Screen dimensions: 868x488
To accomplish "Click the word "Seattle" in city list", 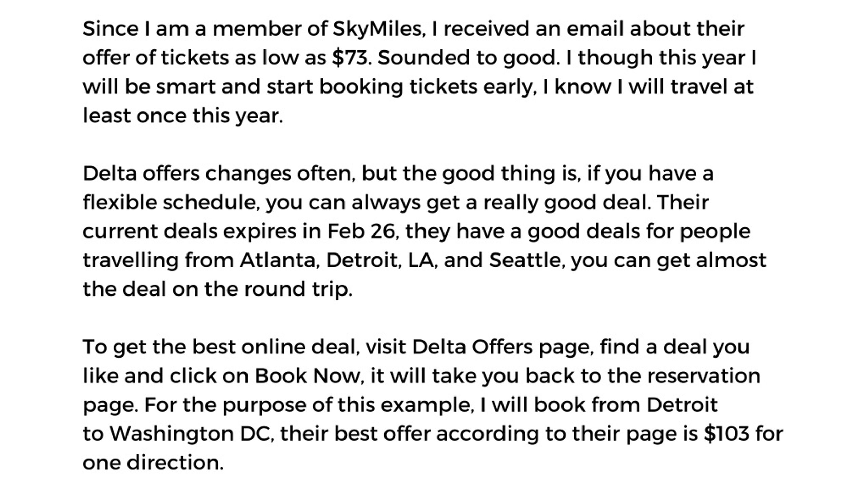I will [x=525, y=261].
